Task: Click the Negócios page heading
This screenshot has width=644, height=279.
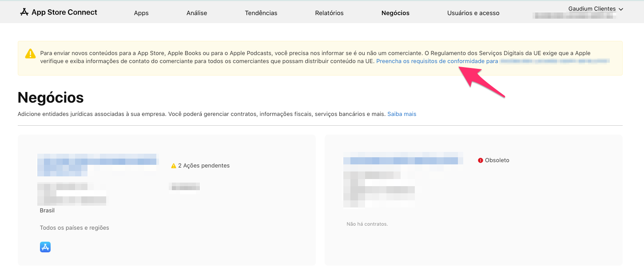Action: click(51, 97)
